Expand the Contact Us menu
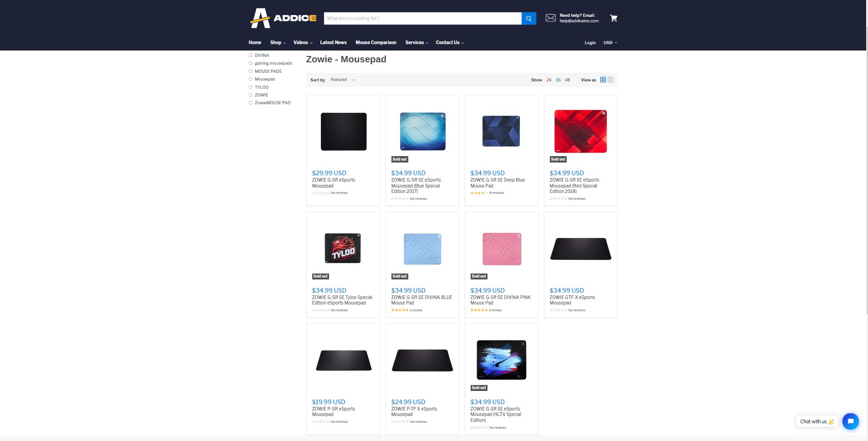The width and height of the screenshot is (868, 441). pos(450,42)
